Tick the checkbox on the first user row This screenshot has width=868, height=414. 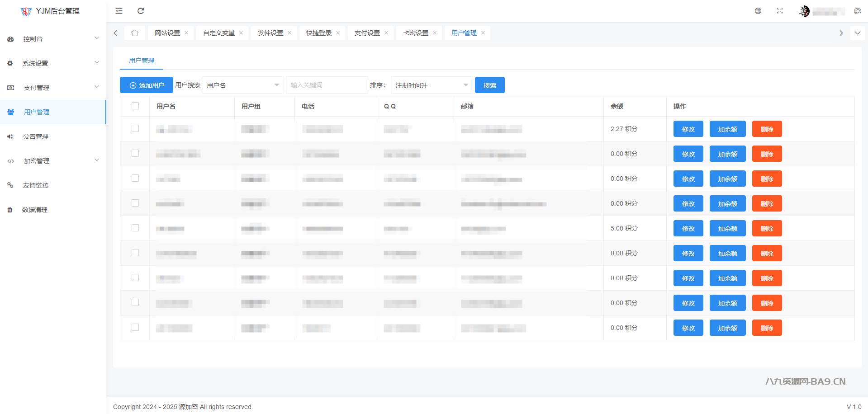(x=135, y=128)
